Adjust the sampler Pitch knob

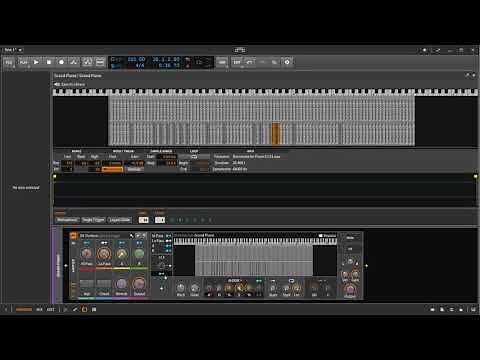click(x=181, y=288)
